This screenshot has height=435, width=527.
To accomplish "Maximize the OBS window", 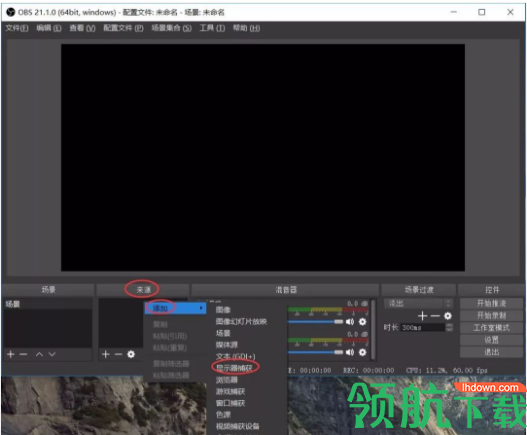I will (x=482, y=12).
